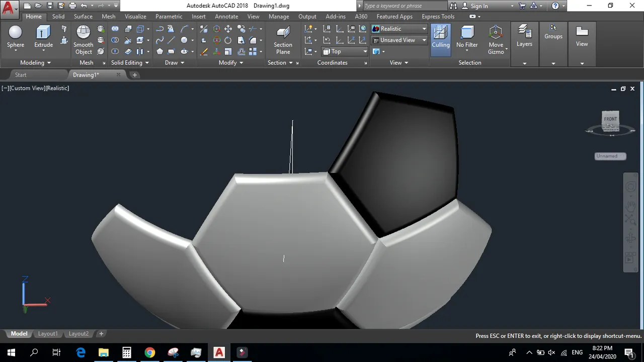Expand the Modeling panel

pos(35,63)
